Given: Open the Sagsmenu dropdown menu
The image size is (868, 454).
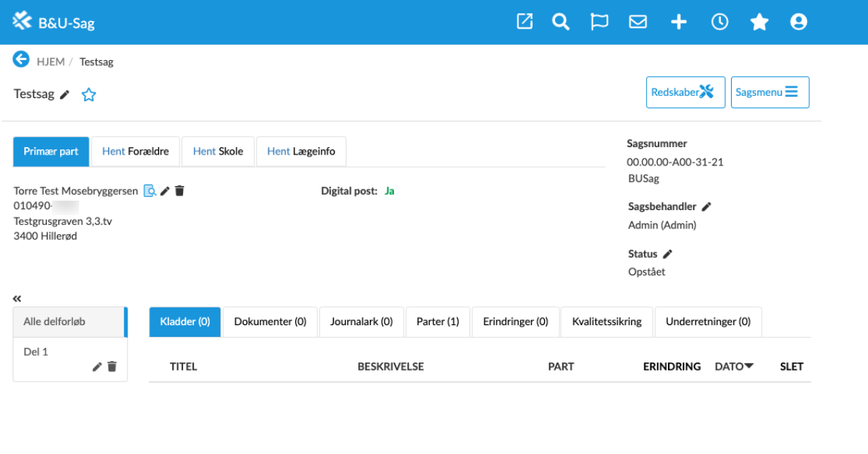Looking at the screenshot, I should click(x=769, y=92).
